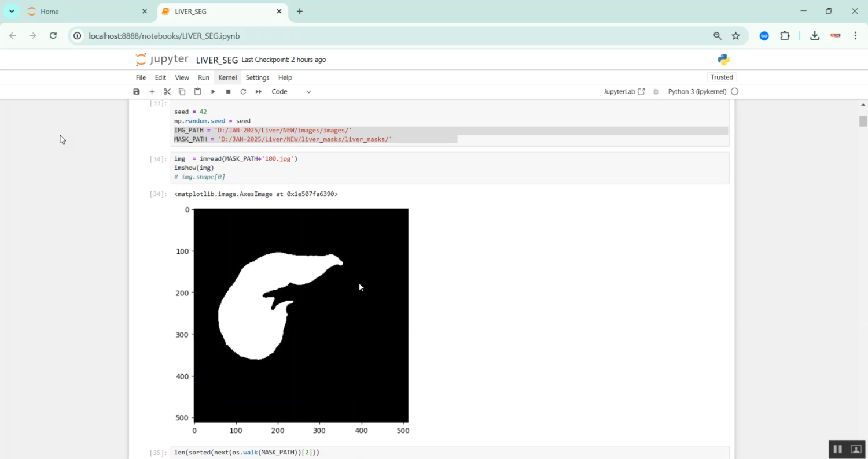The image size is (868, 459).
Task: Run the current cell and advance
Action: tap(213, 92)
